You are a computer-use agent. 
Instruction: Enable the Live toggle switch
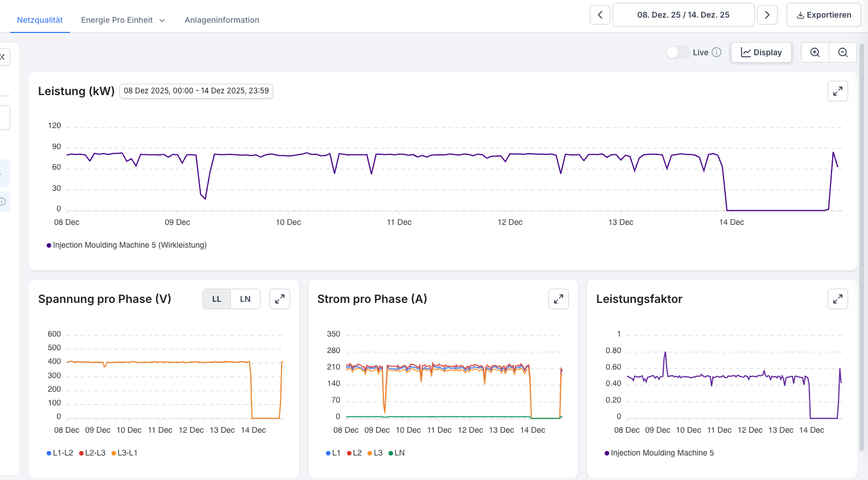pyautogui.click(x=677, y=52)
